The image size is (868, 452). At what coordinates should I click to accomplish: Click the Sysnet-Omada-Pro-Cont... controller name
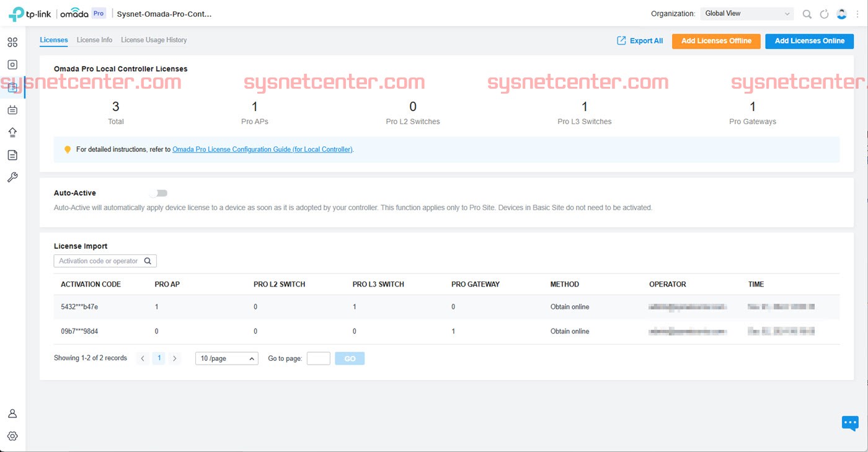164,14
